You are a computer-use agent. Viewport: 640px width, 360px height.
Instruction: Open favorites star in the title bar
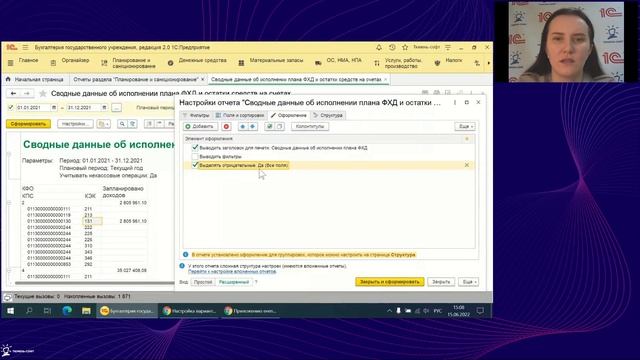coord(405,47)
